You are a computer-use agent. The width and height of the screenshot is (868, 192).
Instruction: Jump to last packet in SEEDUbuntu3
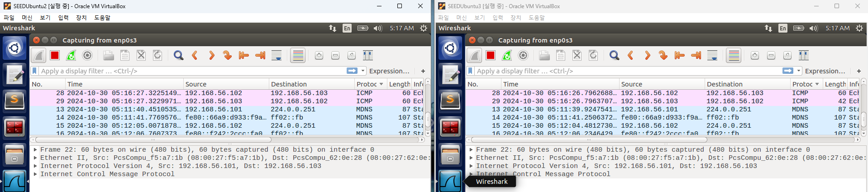[x=696, y=55]
